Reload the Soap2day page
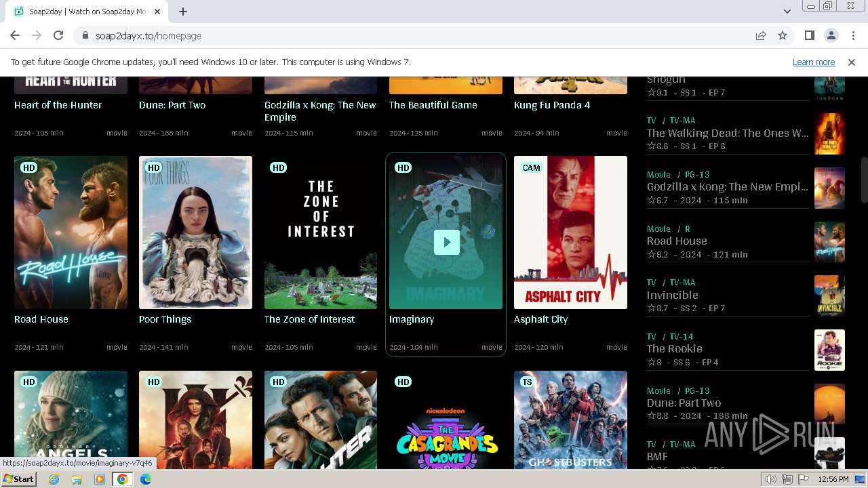 (x=58, y=35)
